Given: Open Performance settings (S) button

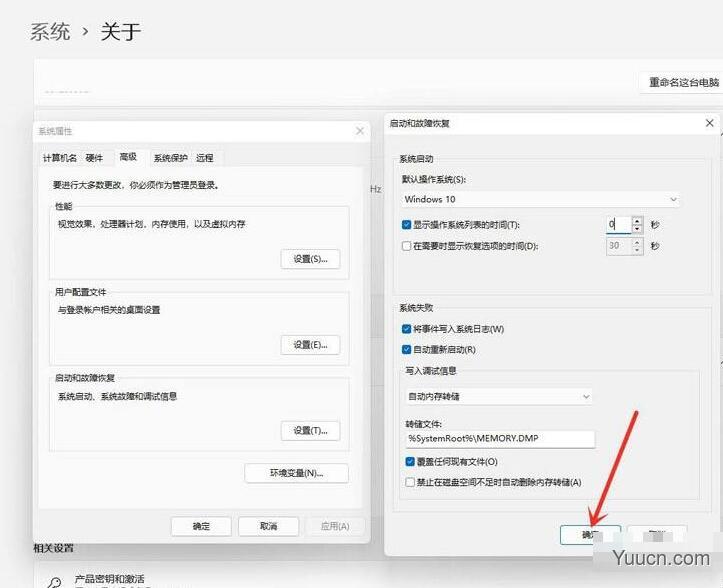Looking at the screenshot, I should (x=310, y=259).
